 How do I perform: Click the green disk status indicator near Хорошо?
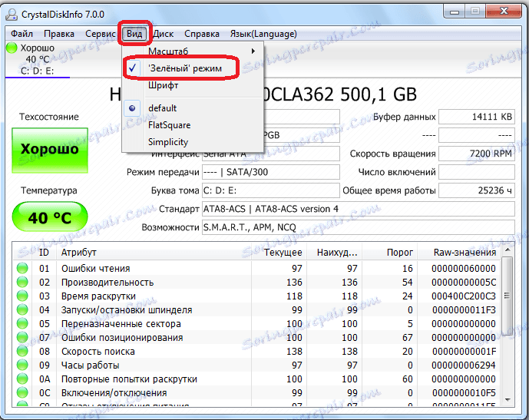[12, 48]
